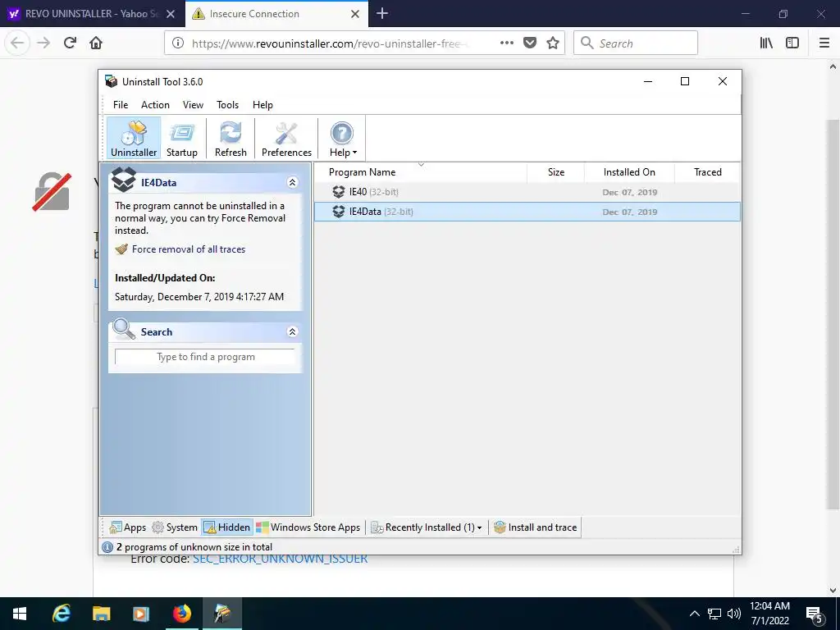Open the media player taskbar icon
This screenshot has height=630, width=840.
[141, 614]
